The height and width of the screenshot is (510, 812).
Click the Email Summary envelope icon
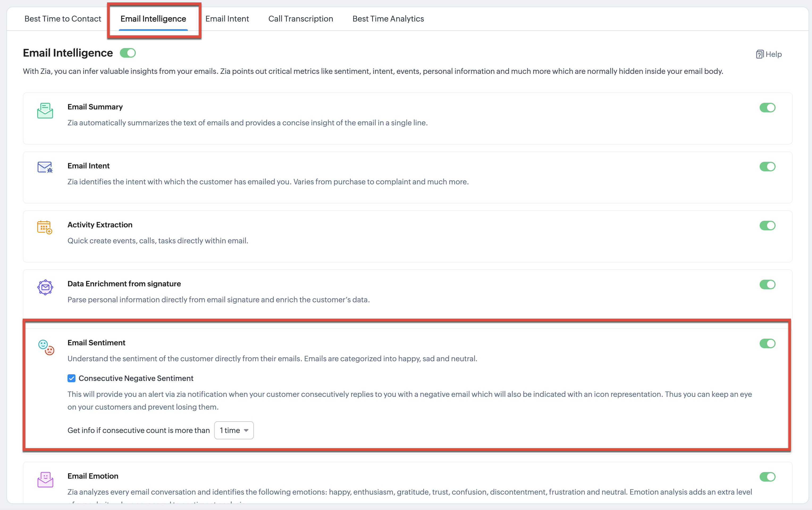click(45, 110)
